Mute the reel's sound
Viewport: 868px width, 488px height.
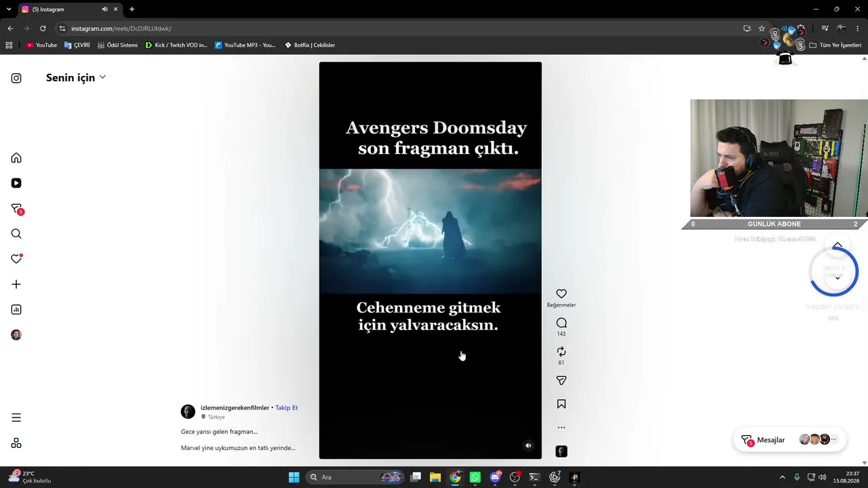point(528,445)
